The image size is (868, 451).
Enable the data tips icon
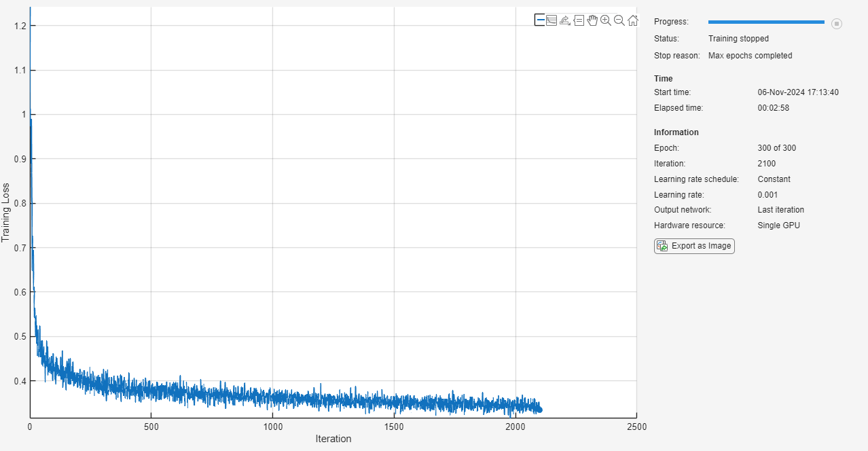[579, 20]
